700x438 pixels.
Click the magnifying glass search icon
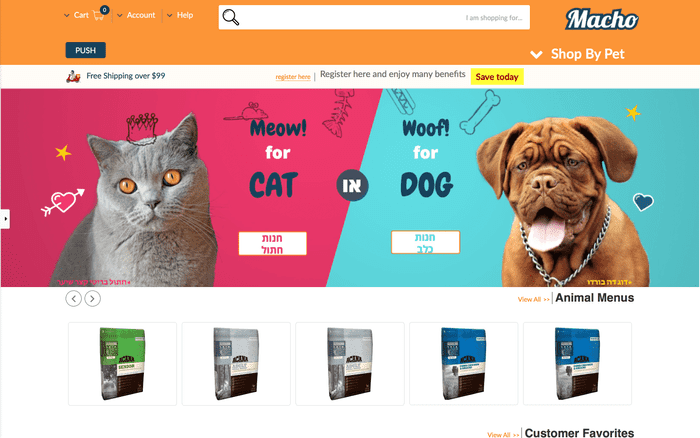[231, 17]
